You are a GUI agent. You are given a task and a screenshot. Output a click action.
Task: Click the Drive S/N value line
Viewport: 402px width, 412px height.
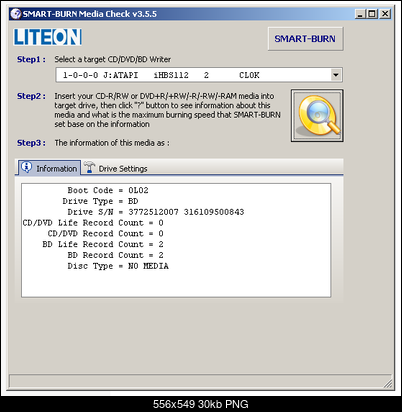click(x=156, y=212)
